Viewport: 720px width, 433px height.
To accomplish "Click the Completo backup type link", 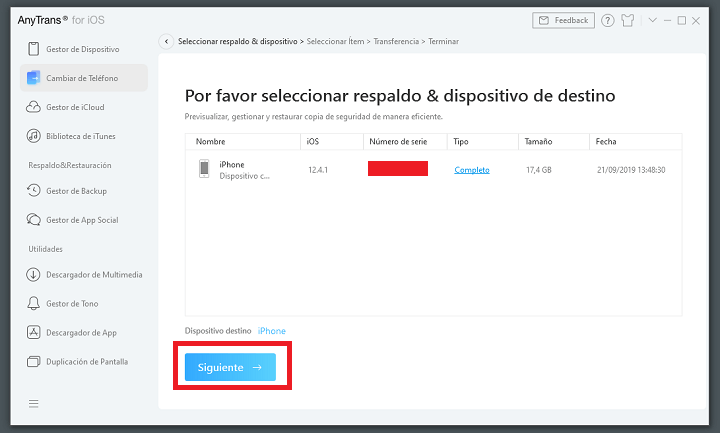I will point(472,170).
